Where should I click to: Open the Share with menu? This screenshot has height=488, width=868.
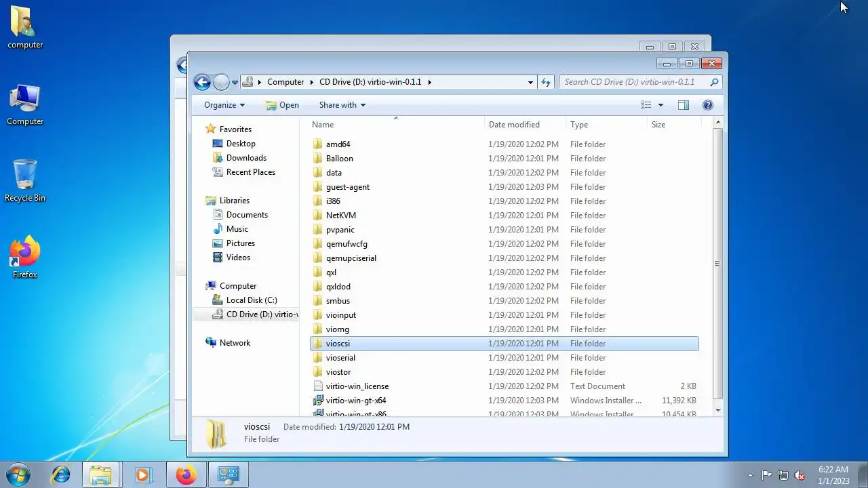[342, 105]
